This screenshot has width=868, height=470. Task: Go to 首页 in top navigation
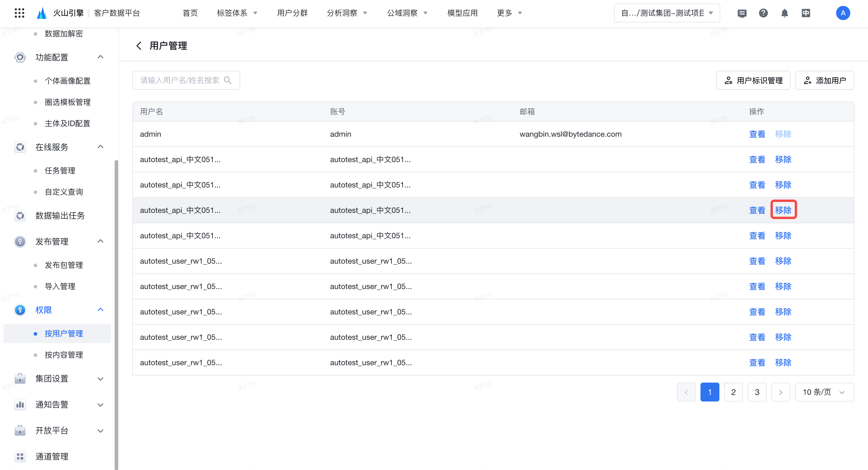[190, 13]
